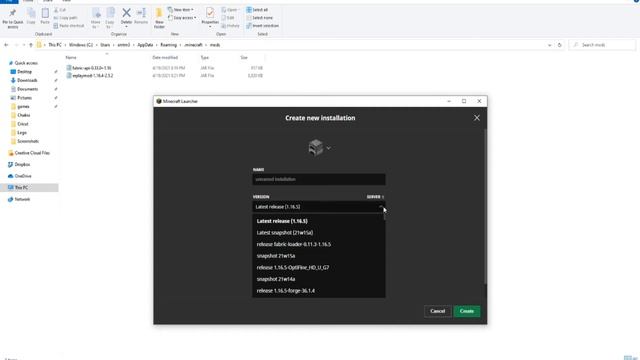Click the installation block icon
The width and height of the screenshot is (640, 360).
coord(316,147)
